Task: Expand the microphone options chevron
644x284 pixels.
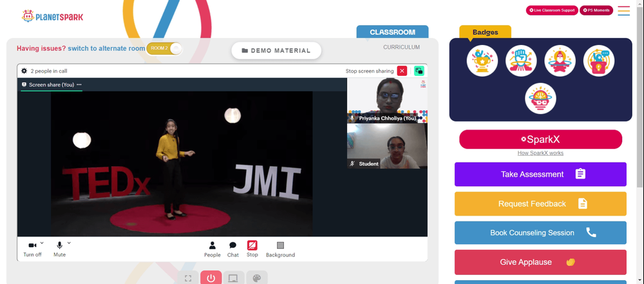Action: click(69, 243)
